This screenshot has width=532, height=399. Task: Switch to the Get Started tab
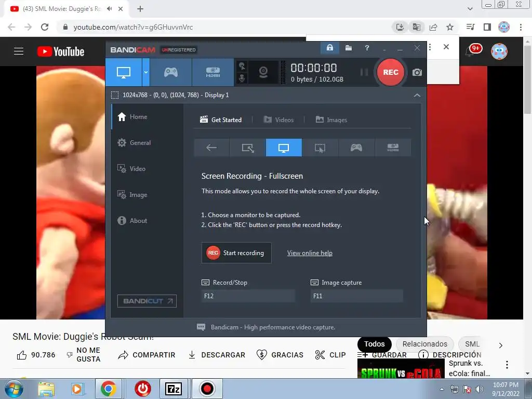point(221,120)
